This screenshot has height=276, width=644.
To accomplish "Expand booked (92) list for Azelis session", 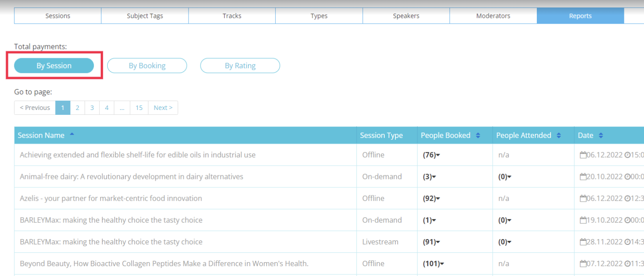I will coord(431,199).
